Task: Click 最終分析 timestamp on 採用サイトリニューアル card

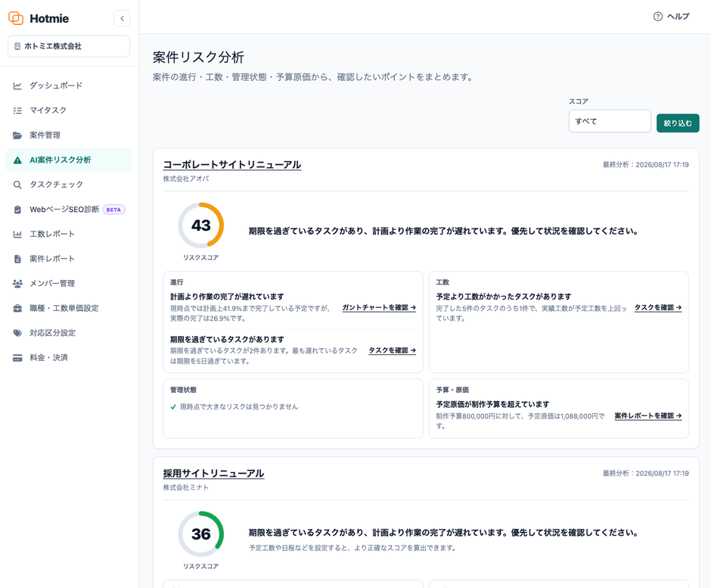Action: point(646,473)
